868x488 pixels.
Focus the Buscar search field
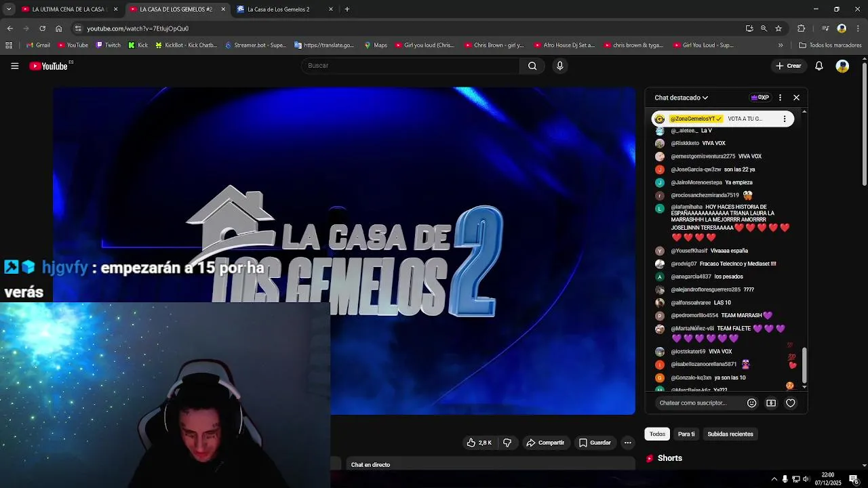(x=410, y=66)
